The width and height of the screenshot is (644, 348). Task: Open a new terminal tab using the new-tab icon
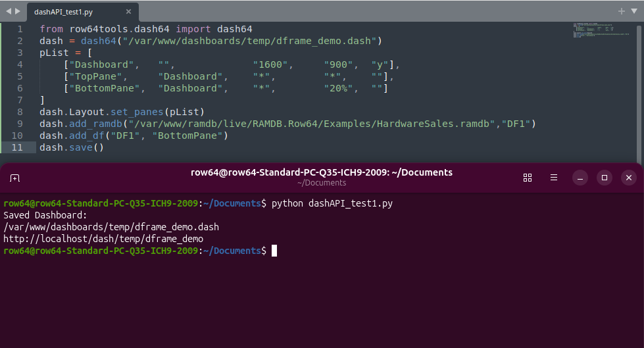[x=14, y=178]
